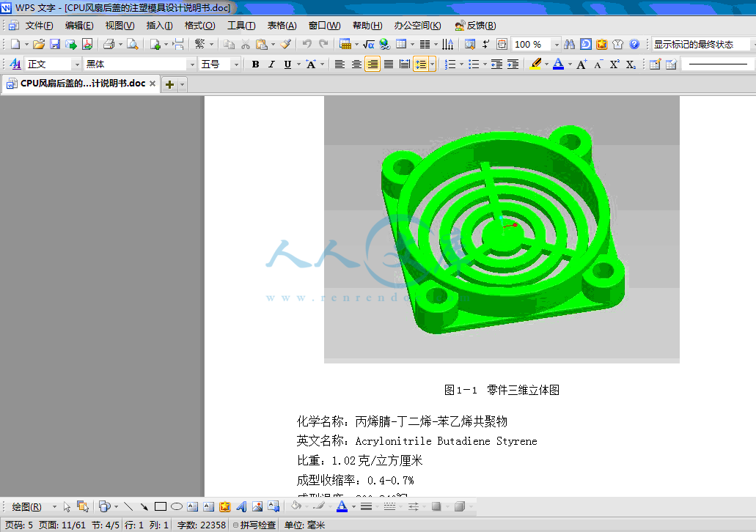Select the arrow drawing tool

[x=144, y=506]
